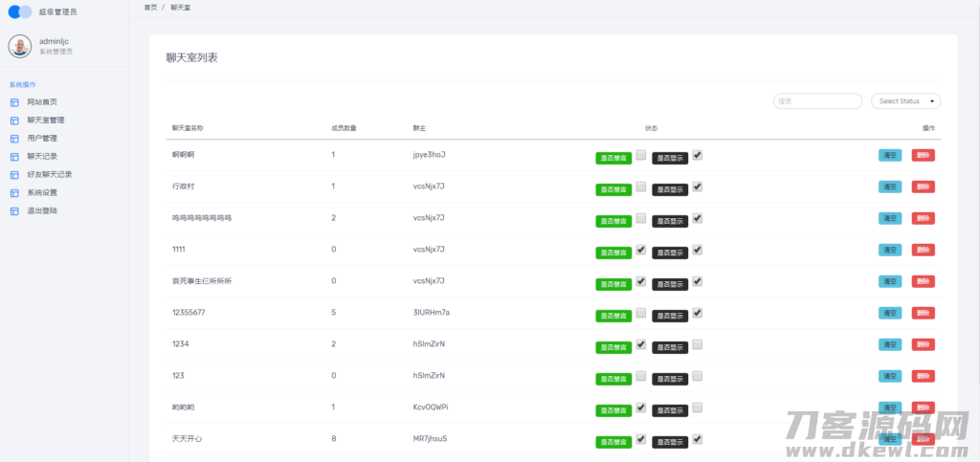Uncheck 是否显示 checkbox for 行政村 room
The width and height of the screenshot is (980, 462).
(x=698, y=187)
